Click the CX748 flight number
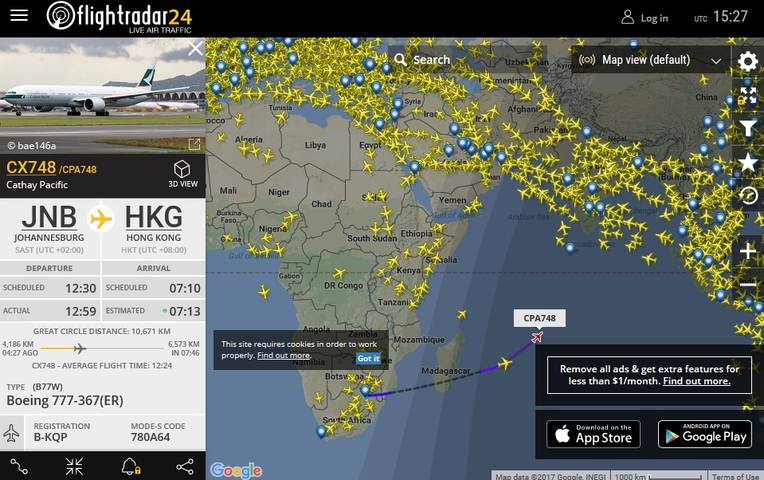The image size is (764, 480). point(31,168)
